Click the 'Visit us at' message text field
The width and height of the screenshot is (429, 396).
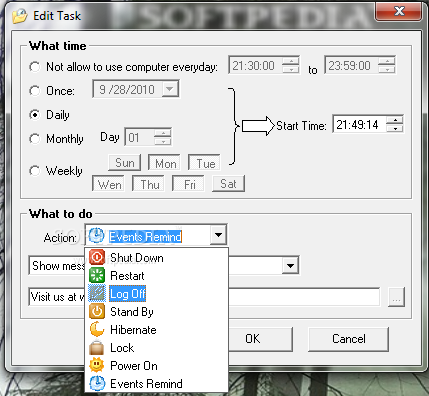click(204, 297)
